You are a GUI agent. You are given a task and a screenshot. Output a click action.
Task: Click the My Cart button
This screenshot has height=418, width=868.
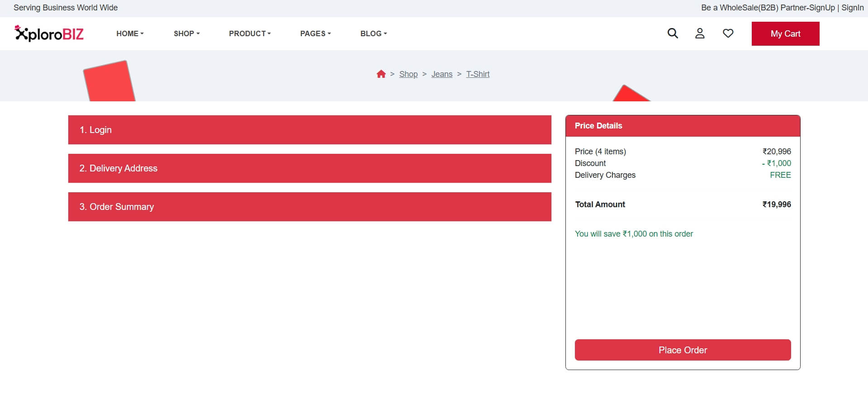(785, 34)
